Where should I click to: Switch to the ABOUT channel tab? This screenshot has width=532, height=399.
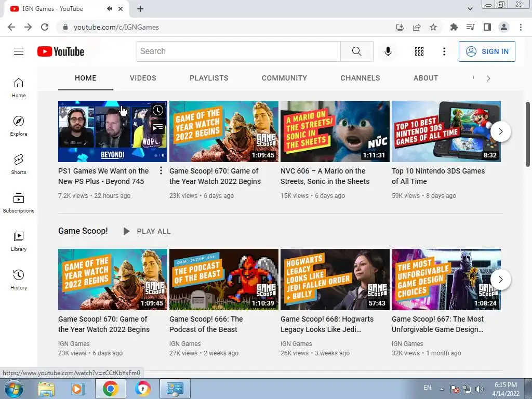pyautogui.click(x=426, y=78)
